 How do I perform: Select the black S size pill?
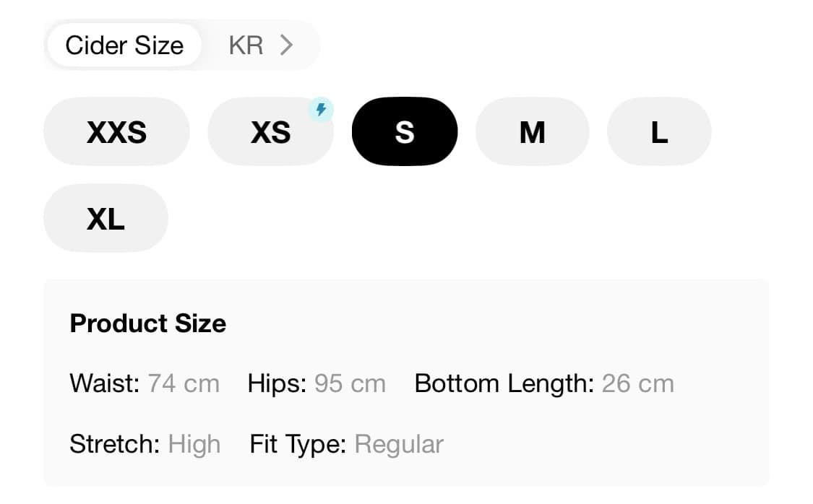[x=405, y=132]
